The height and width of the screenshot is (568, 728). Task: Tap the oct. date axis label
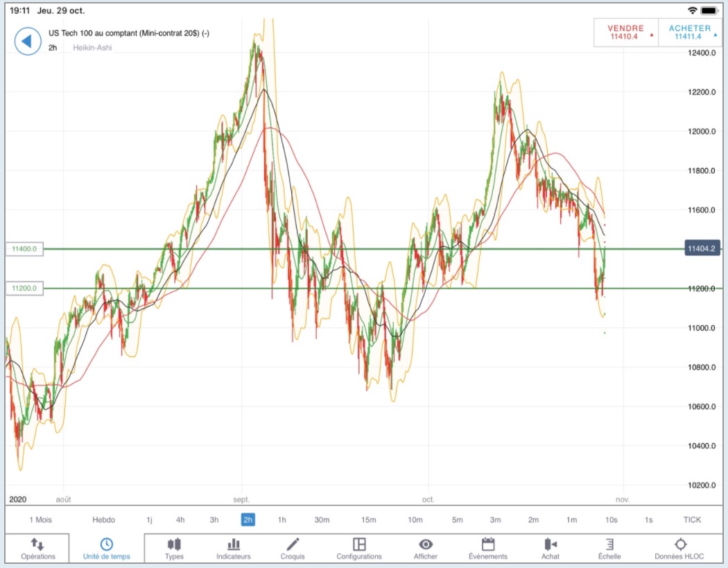tap(428, 500)
